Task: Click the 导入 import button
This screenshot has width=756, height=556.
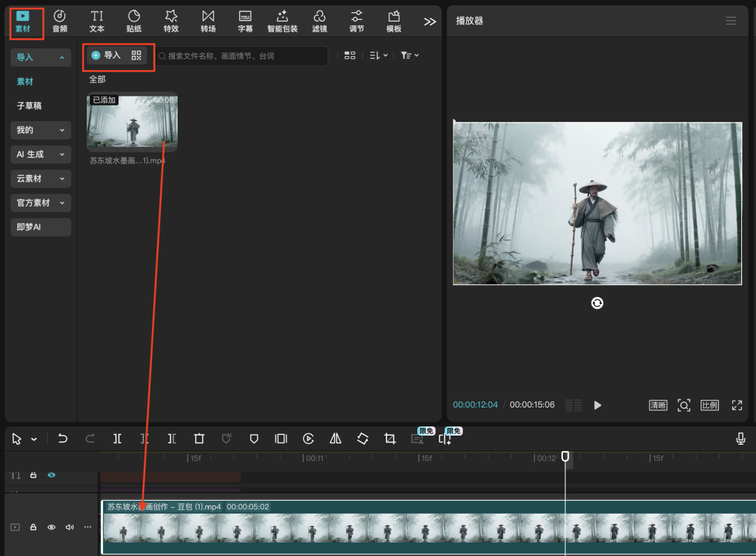Action: [x=106, y=55]
